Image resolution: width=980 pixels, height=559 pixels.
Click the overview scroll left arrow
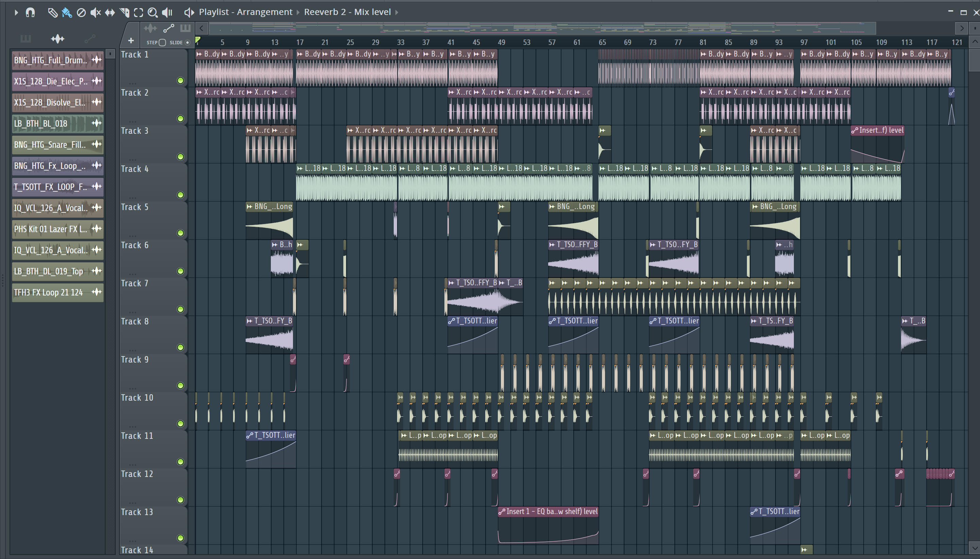(x=201, y=28)
